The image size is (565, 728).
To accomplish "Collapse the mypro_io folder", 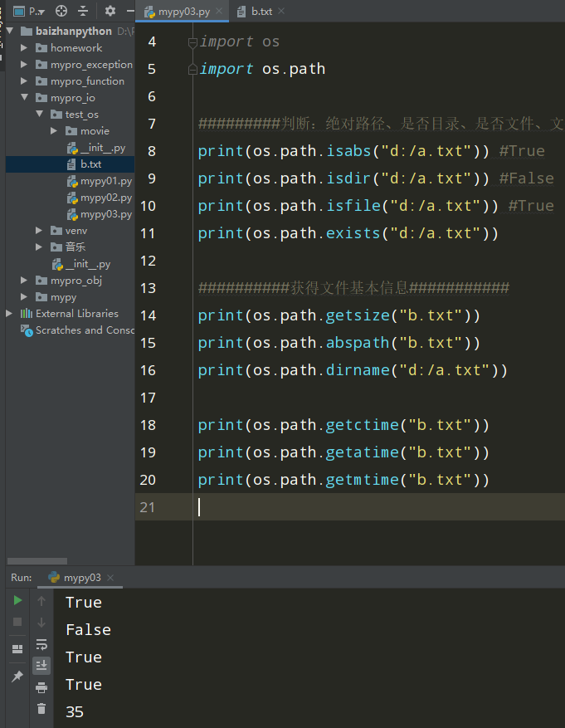I will [25, 97].
